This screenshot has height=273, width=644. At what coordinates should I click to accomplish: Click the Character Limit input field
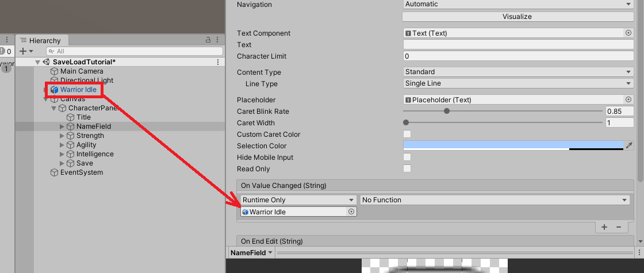tap(517, 56)
